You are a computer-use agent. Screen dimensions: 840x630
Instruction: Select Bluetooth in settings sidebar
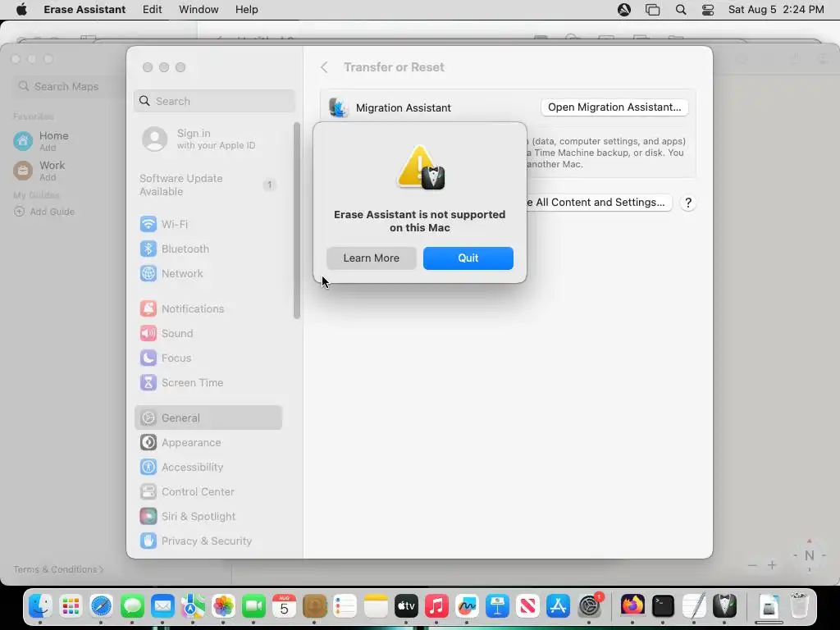click(208, 249)
